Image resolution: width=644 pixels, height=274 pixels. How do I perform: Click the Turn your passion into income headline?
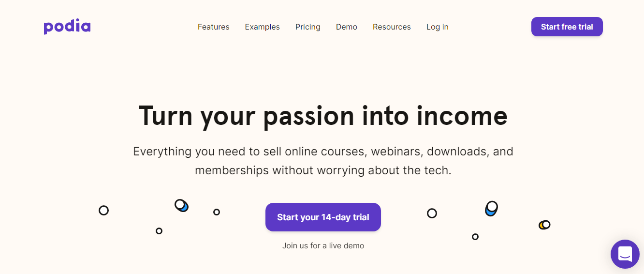[x=323, y=116]
